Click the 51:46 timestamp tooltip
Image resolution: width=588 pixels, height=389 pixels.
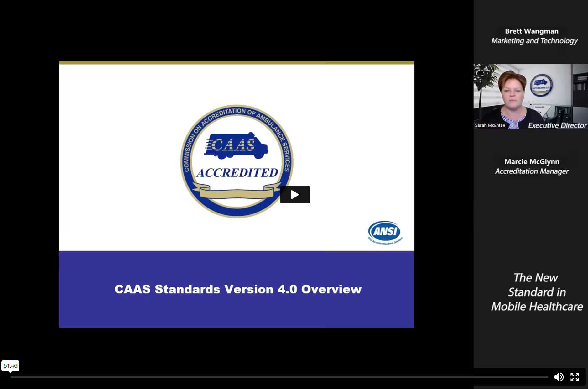pos(11,365)
